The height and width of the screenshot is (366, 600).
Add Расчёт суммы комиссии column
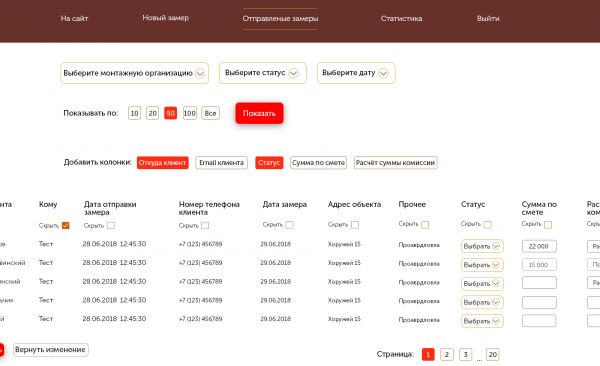(395, 163)
